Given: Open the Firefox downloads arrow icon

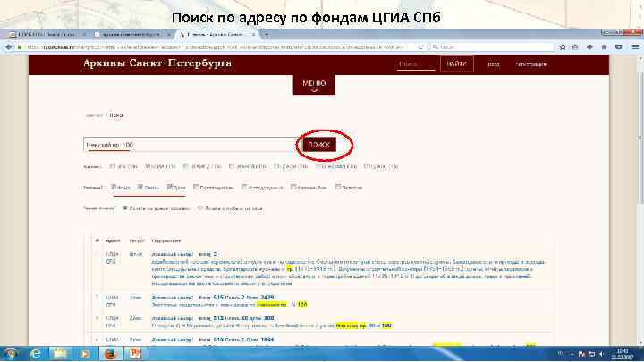Looking at the screenshot, I should pos(589,47).
